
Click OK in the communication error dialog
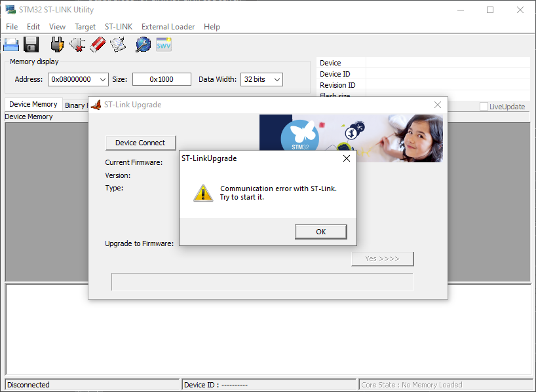pos(321,232)
